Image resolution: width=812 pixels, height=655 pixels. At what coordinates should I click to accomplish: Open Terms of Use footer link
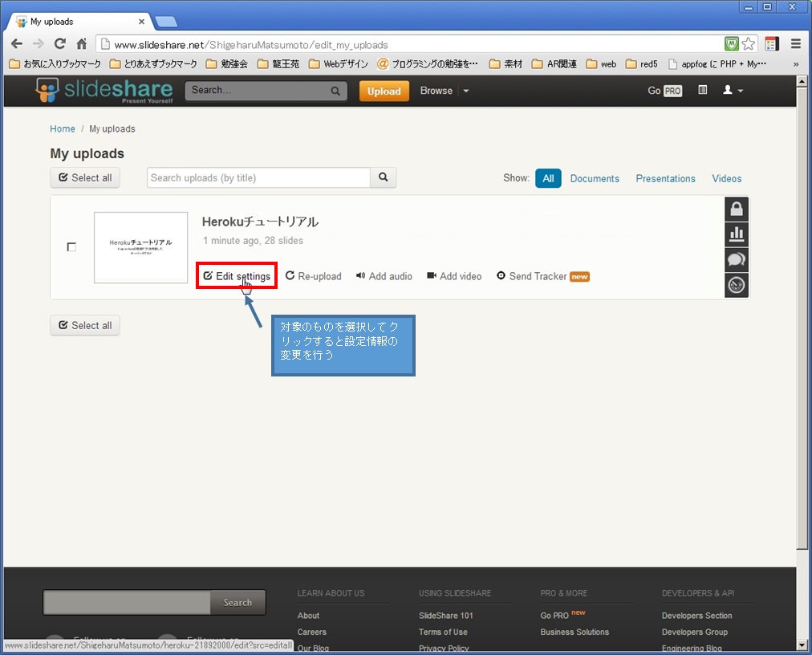(x=443, y=632)
